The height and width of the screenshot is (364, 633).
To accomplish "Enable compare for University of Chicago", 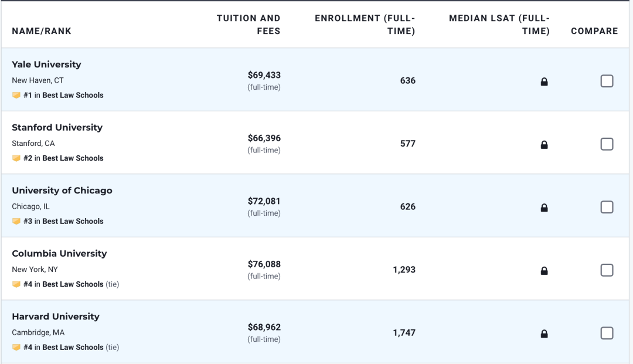I will pos(607,207).
